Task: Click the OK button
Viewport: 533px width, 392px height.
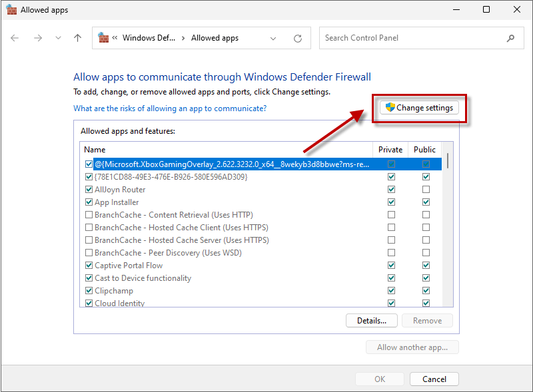Action: point(380,379)
